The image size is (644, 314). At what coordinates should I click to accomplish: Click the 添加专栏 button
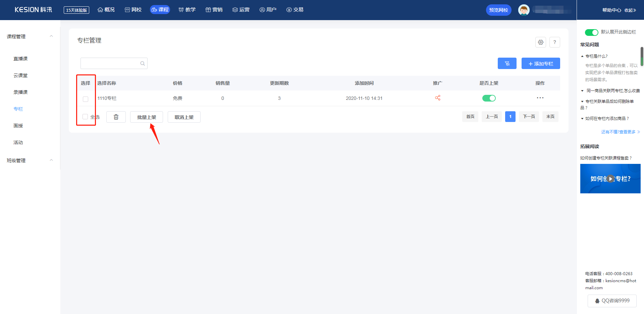[540, 63]
